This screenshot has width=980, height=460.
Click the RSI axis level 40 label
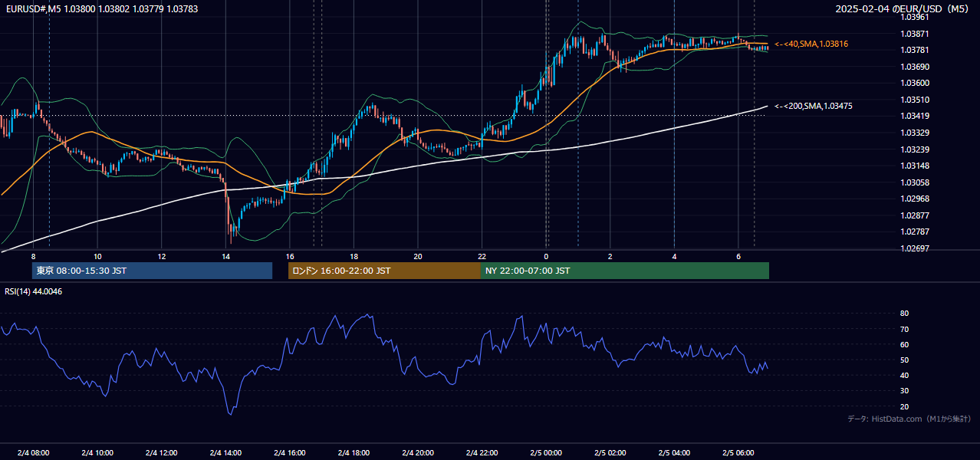(904, 375)
